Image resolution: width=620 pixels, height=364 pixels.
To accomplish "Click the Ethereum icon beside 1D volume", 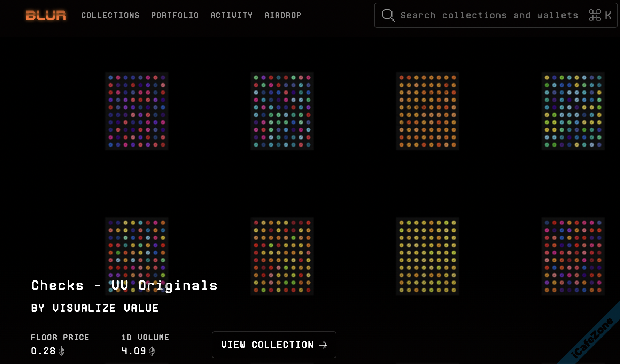I will coord(152,351).
